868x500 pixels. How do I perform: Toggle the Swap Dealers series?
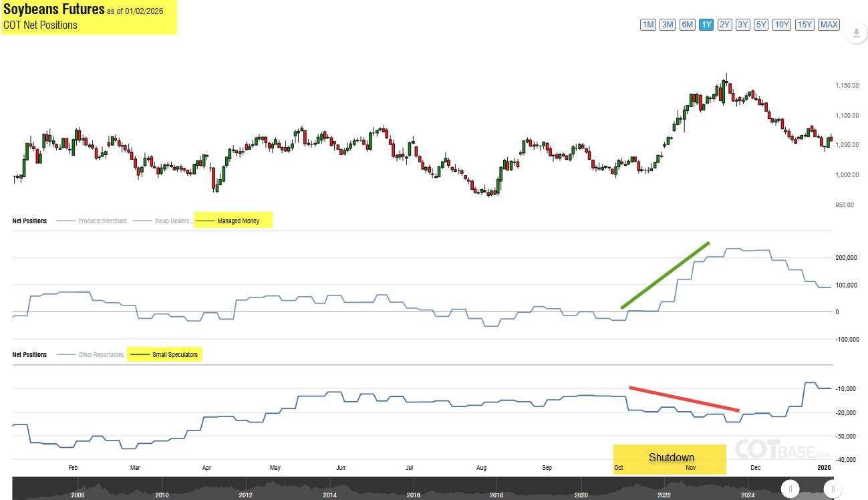pyautogui.click(x=161, y=221)
